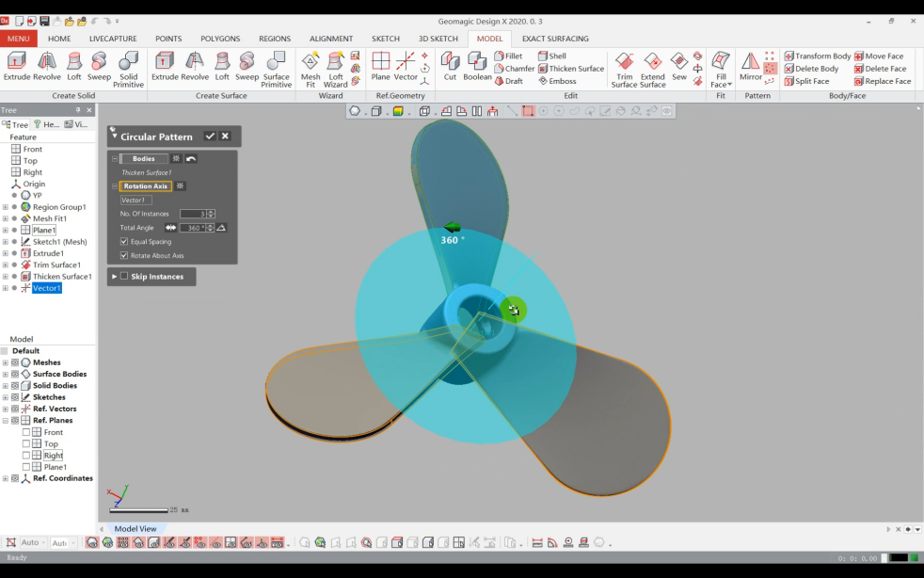Increase No. Of Instances with up stepper
This screenshot has width=924, height=578.
[x=210, y=211]
